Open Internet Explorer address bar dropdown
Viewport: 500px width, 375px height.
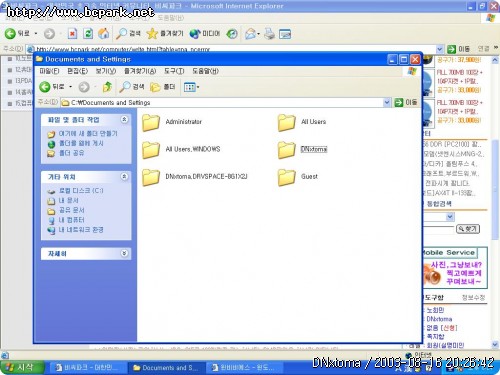tap(440, 49)
